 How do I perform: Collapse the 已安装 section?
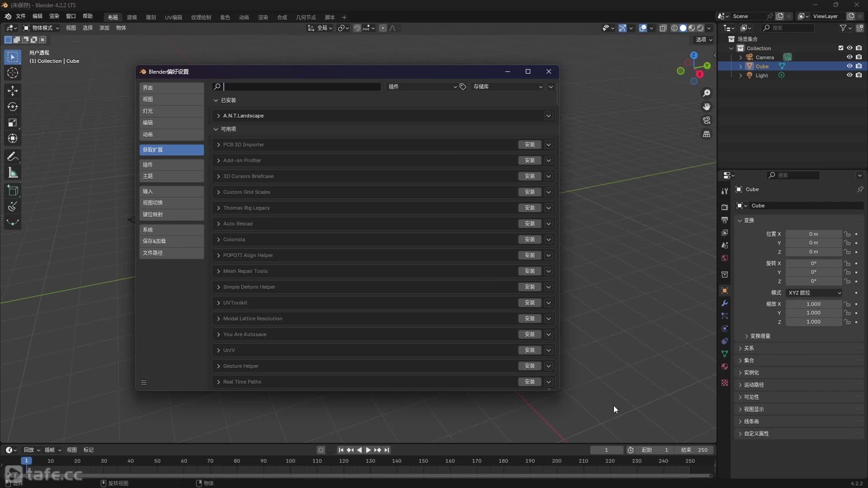pos(216,100)
